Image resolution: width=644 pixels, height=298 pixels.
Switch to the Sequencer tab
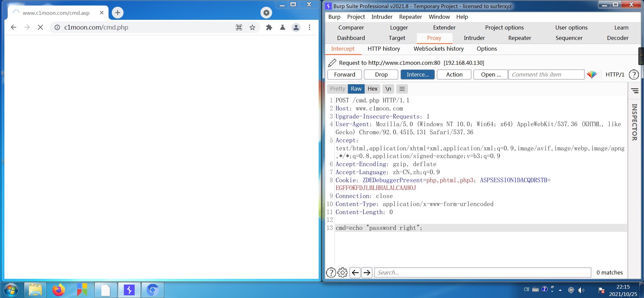[569, 38]
